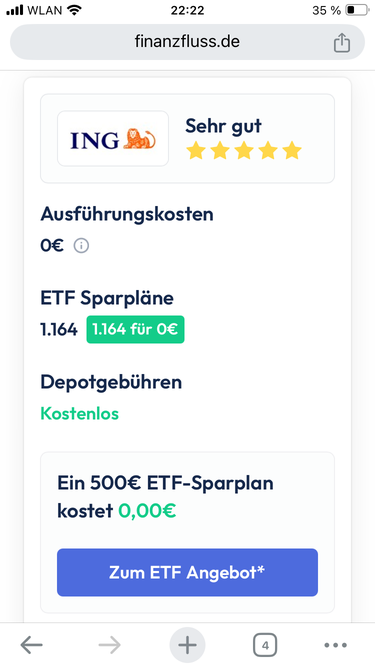Click the finanzfluss.de address bar
This screenshot has width=375, height=667.
point(187,42)
